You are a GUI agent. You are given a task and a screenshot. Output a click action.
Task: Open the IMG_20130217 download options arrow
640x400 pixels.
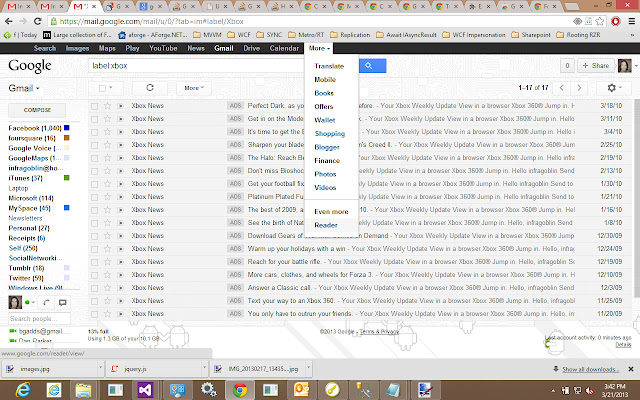click(308, 369)
